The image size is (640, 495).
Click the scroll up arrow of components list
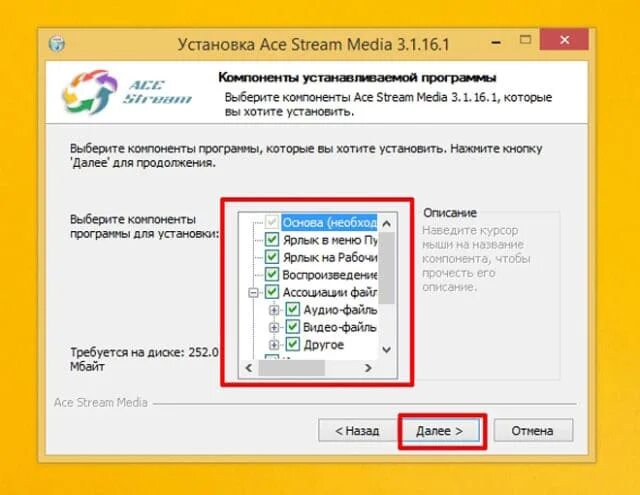click(x=387, y=223)
